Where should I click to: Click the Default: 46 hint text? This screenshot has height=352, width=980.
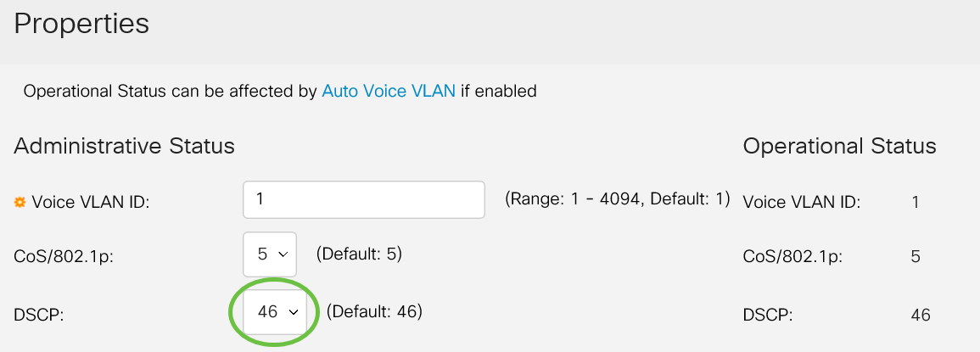tap(374, 311)
